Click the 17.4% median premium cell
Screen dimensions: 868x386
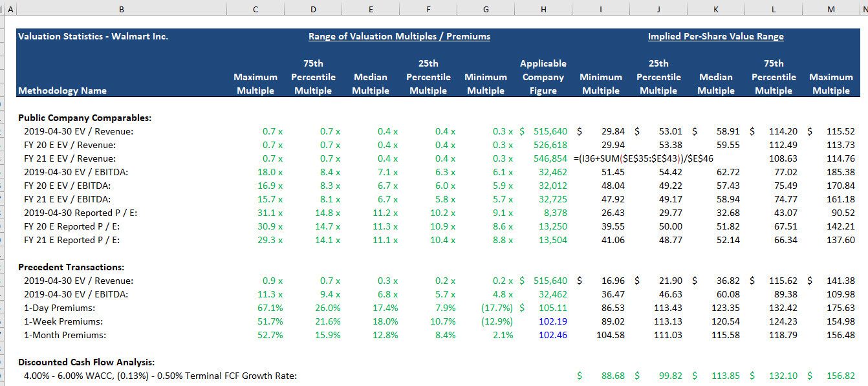[385, 308]
